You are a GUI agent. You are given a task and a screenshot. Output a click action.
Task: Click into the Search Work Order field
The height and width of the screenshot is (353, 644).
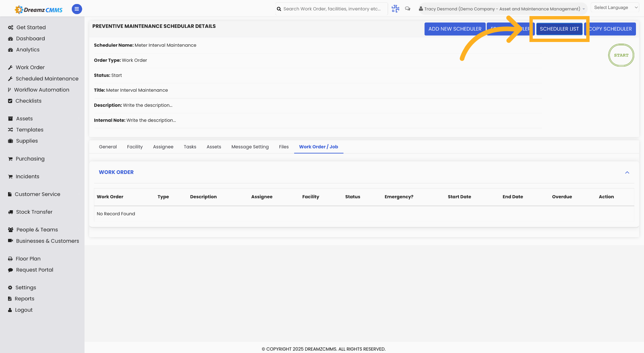(332, 9)
